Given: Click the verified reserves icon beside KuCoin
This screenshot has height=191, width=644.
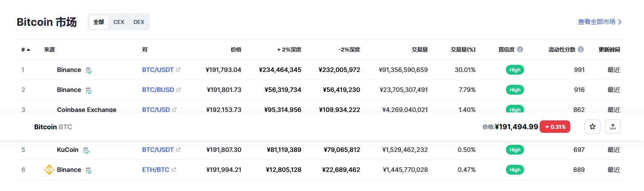Looking at the screenshot, I should click(86, 150).
